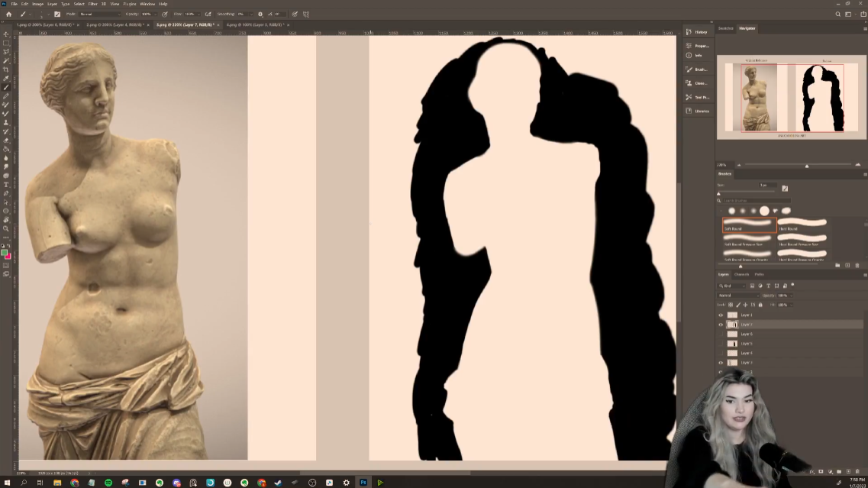Image resolution: width=868 pixels, height=488 pixels.
Task: Delete brush with trash icon in Brushes panel
Action: (857, 265)
